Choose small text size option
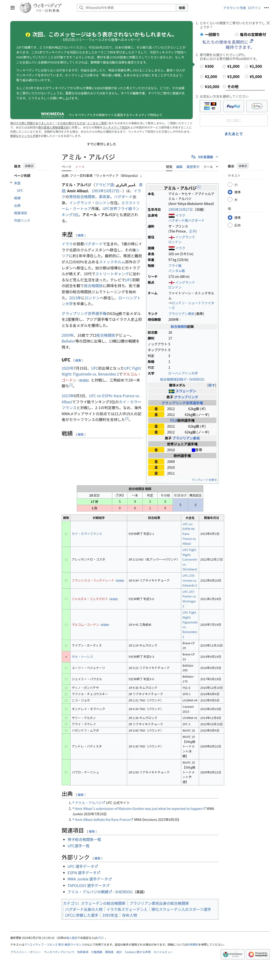This screenshot has width=280, height=980. click(x=230, y=185)
